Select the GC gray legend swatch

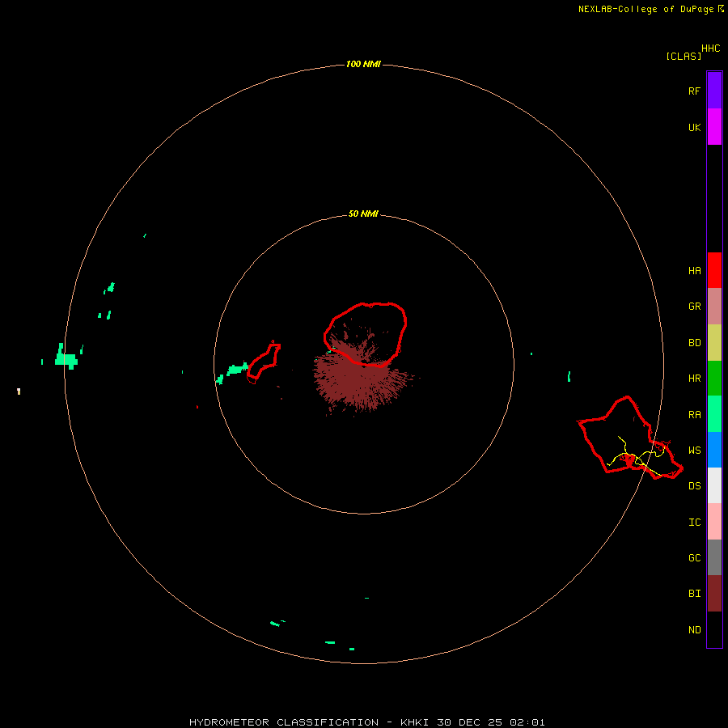pos(714,557)
